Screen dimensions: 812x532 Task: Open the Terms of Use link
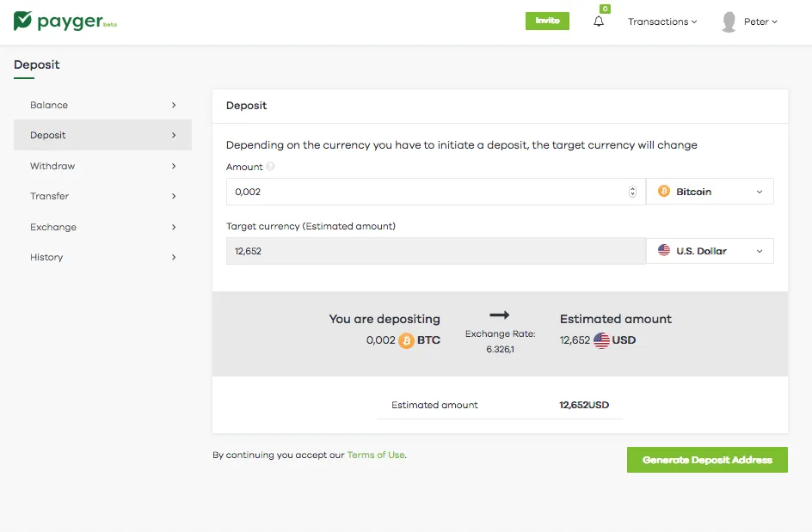(x=376, y=455)
